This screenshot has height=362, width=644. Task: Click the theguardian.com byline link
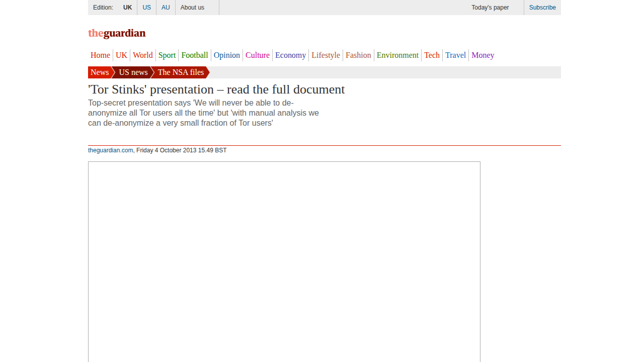111,150
